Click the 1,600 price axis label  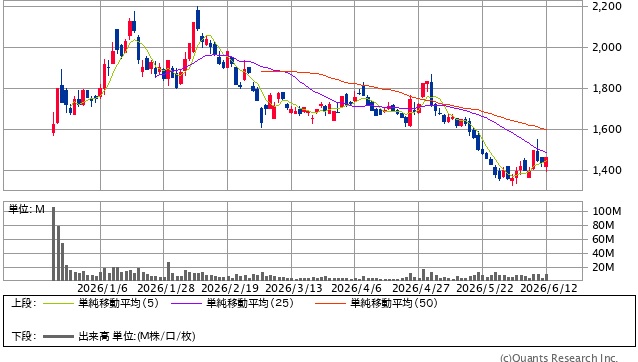pos(607,129)
